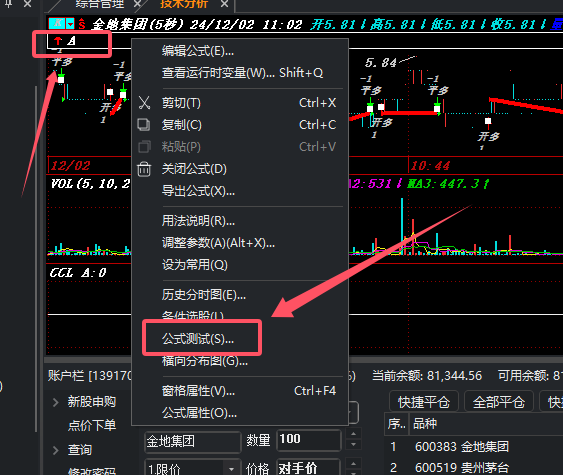Click the 金地集团 stock input field
This screenshot has height=475, width=563.
(x=192, y=441)
